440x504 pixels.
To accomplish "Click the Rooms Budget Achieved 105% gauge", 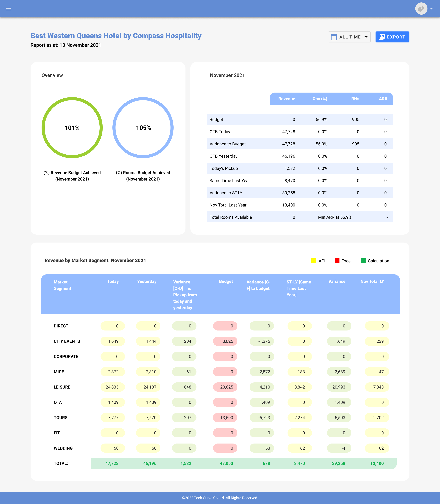I will 143,128.
